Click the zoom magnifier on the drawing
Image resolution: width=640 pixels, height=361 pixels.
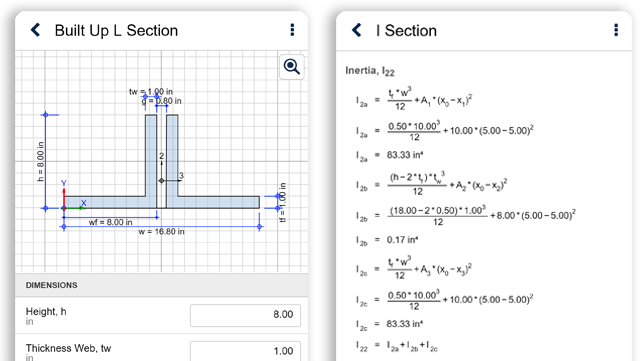click(x=292, y=67)
